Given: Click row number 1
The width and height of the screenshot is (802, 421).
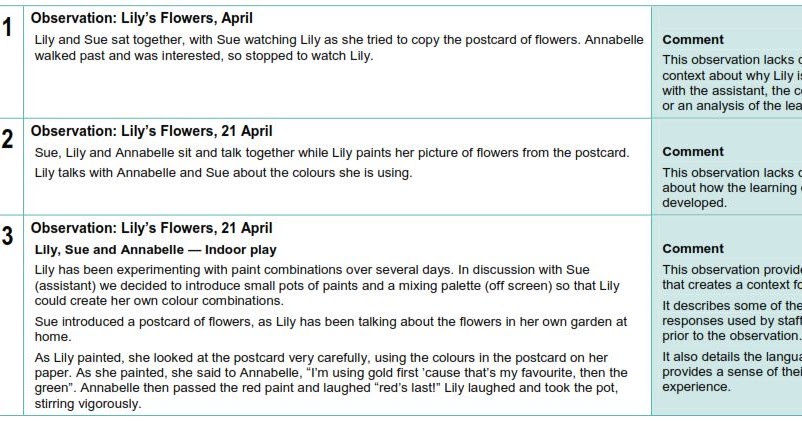Looking at the screenshot, I should [x=7, y=27].
